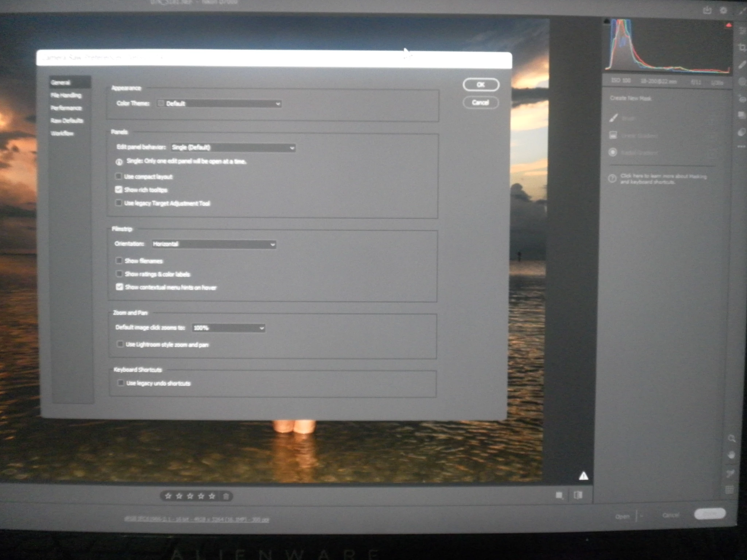Open the filmstrip Orientation dropdown
Screen dimensions: 747x560
(213, 244)
